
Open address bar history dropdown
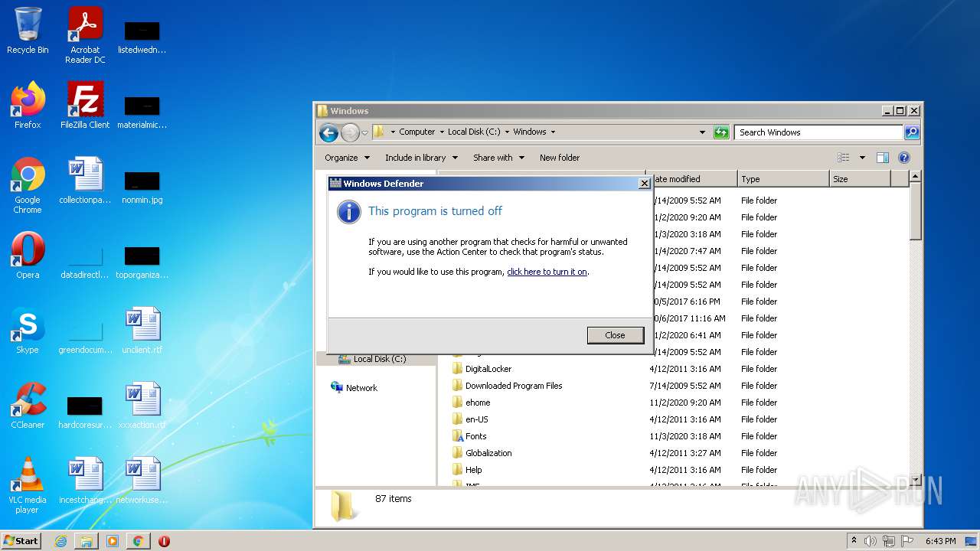(702, 132)
